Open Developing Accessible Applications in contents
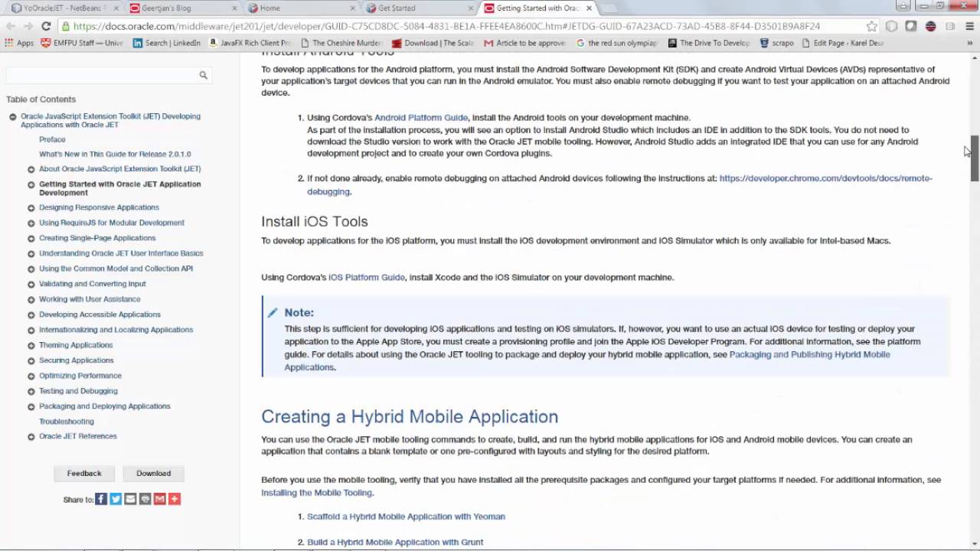The width and height of the screenshot is (980, 551). [100, 315]
